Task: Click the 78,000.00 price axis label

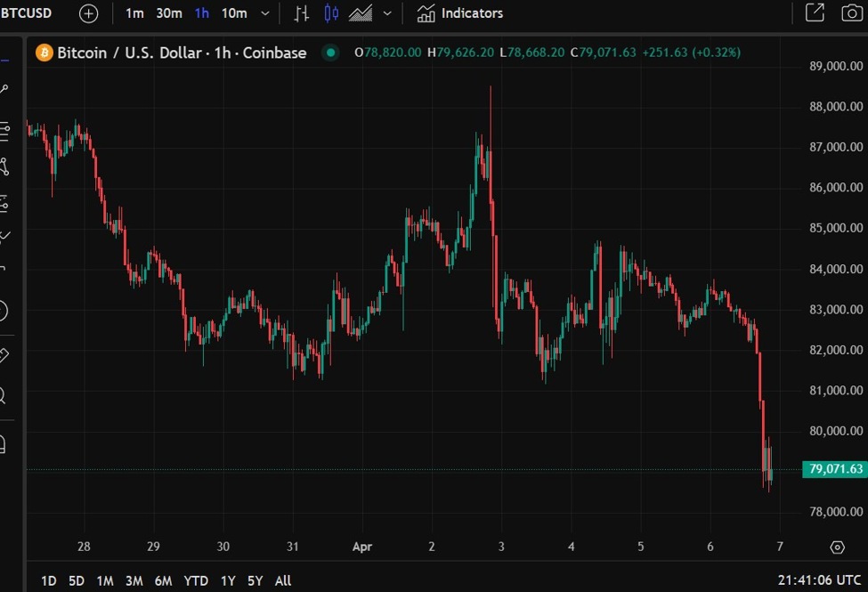Action: tap(836, 512)
